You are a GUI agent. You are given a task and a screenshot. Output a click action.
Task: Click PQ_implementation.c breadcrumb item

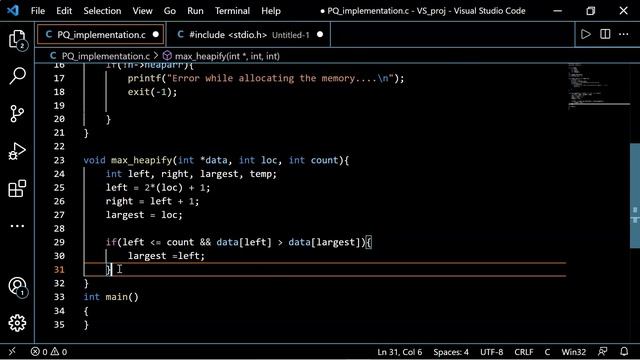[x=106, y=56]
